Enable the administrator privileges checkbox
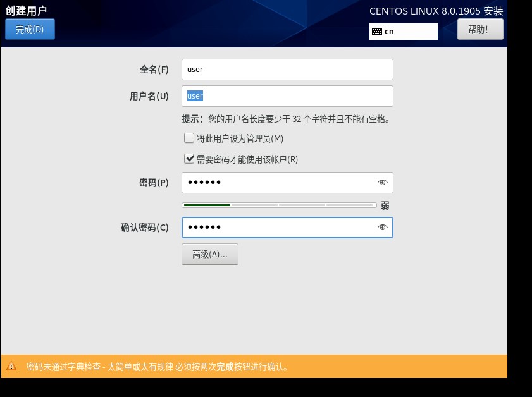 (x=189, y=138)
